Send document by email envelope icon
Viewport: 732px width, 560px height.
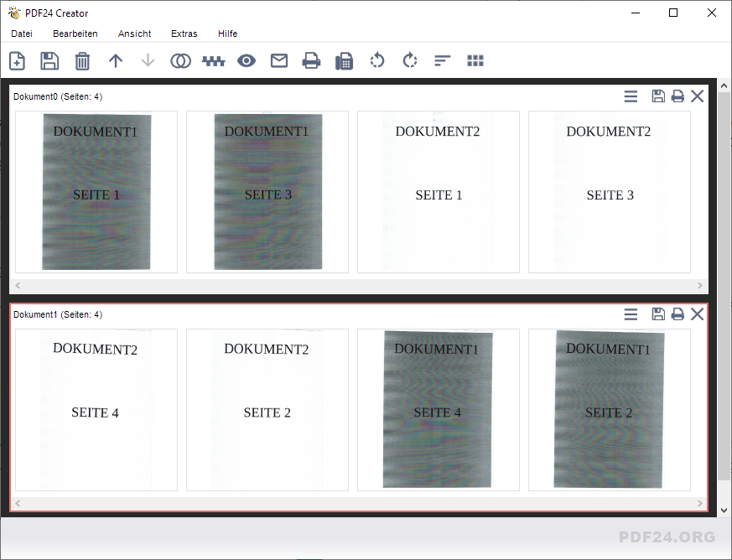point(279,60)
